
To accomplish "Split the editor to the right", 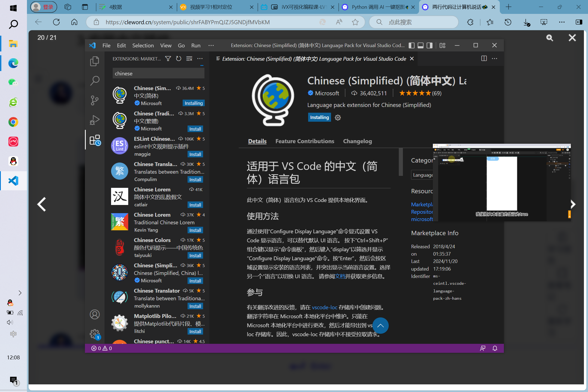I will coord(484,59).
